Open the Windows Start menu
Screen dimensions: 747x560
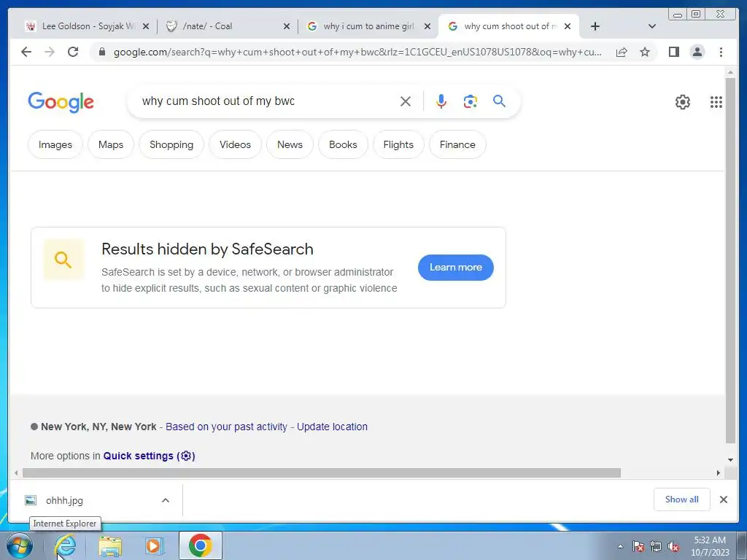(20, 545)
